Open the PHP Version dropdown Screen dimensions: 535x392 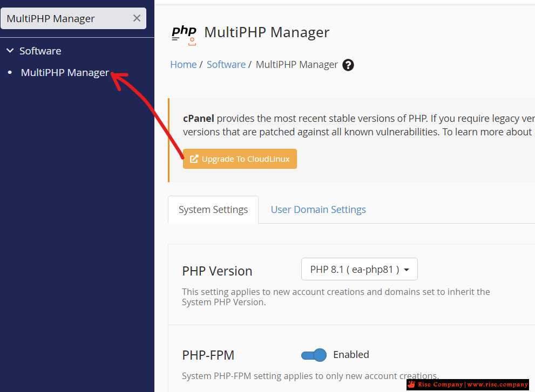(x=360, y=269)
